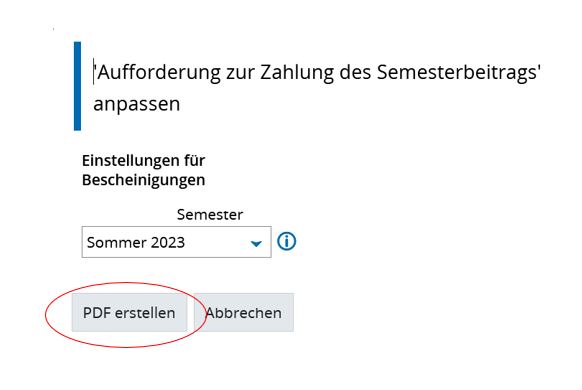Click the word 'Einstellungen' in the section label
Image resolution: width=582 pixels, height=390 pixels.
click(133, 161)
